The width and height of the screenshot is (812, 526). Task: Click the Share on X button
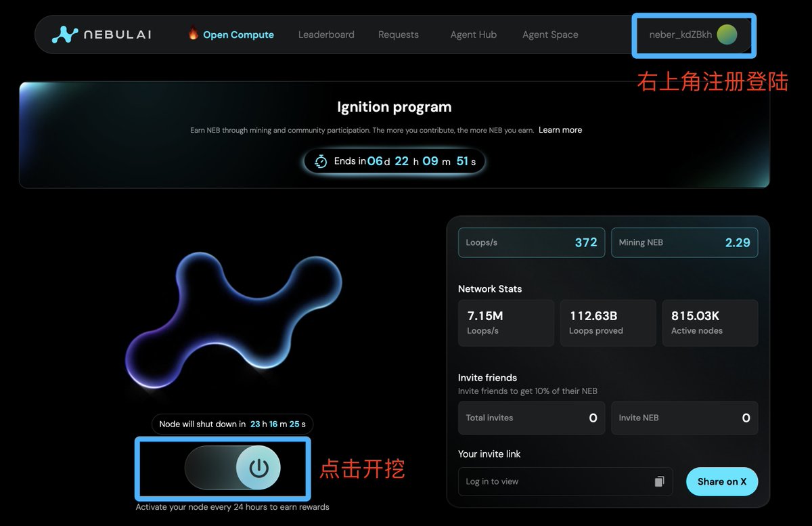coord(722,481)
